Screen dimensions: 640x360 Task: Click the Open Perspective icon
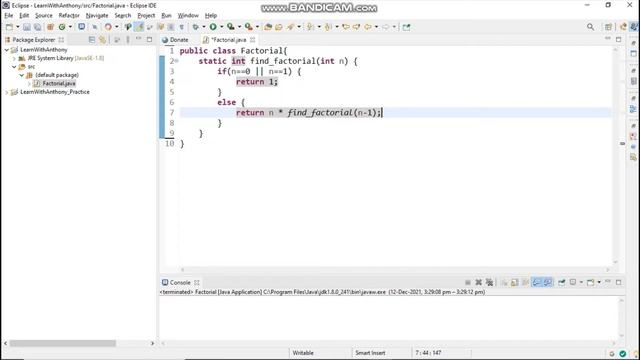click(608, 27)
